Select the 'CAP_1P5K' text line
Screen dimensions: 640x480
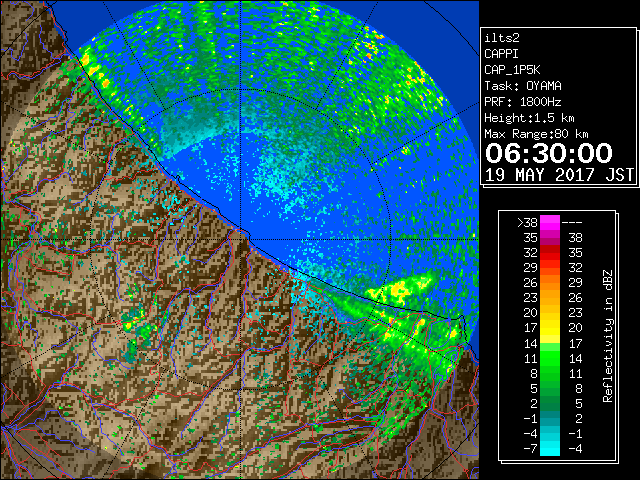pos(512,70)
